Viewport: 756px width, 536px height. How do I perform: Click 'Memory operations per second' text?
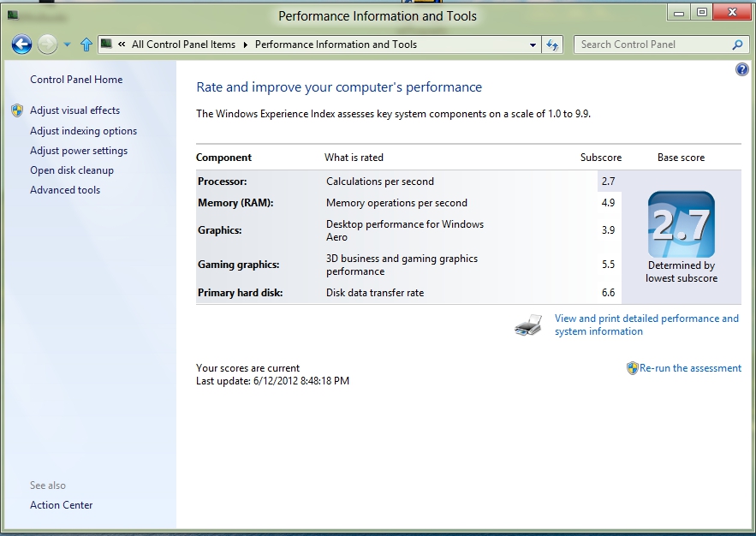396,203
